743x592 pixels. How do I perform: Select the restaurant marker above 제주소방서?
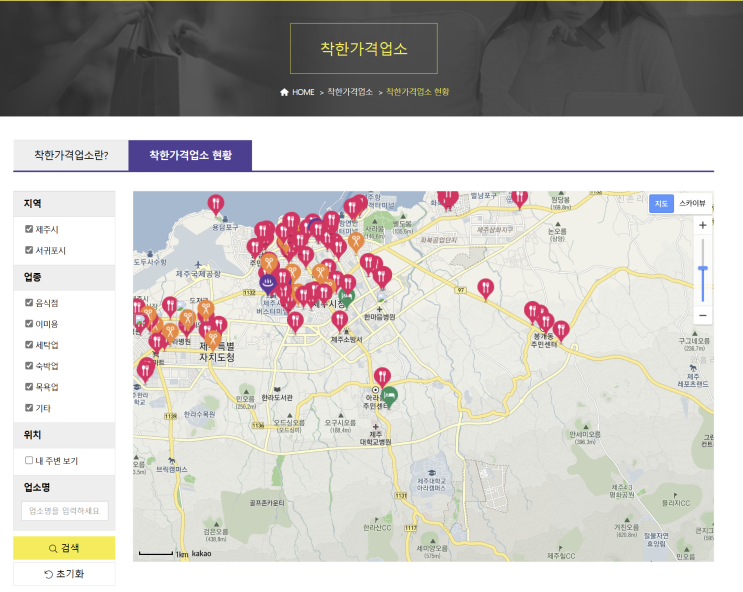point(339,321)
